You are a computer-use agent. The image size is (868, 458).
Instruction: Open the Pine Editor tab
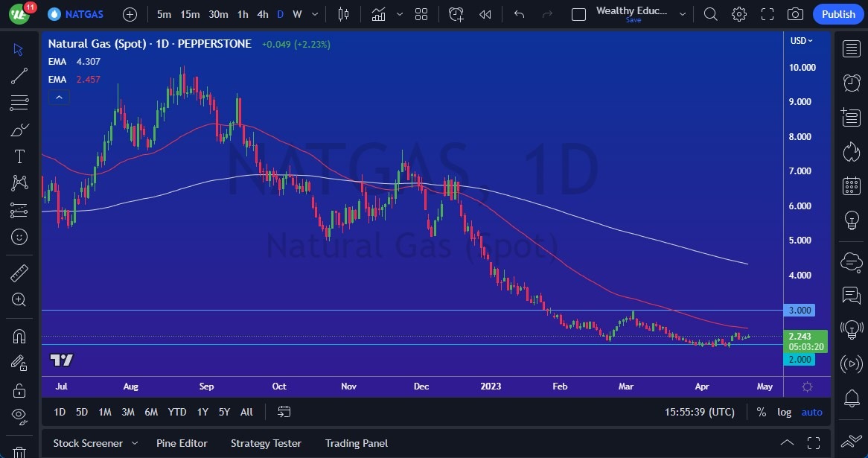182,443
